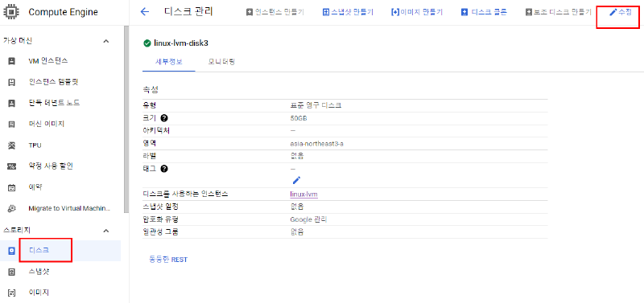Collapse the 가상 머신 sidebar section
The image size is (644, 303).
click(106, 41)
